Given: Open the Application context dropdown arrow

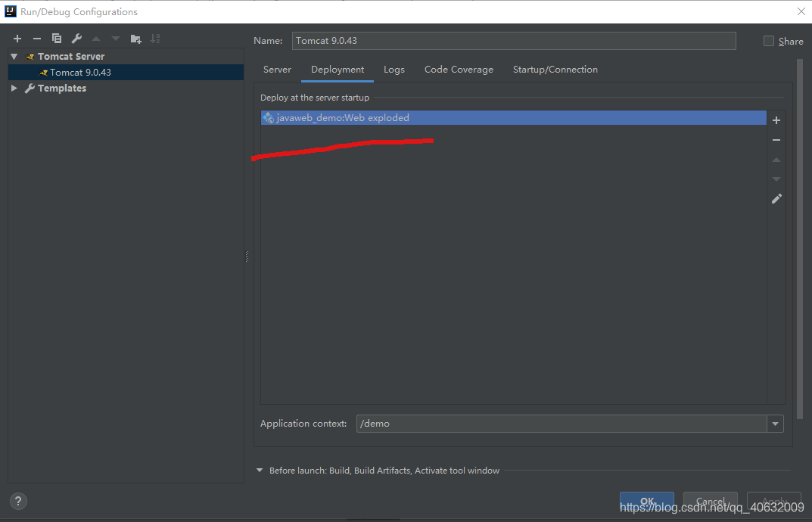Looking at the screenshot, I should point(775,424).
